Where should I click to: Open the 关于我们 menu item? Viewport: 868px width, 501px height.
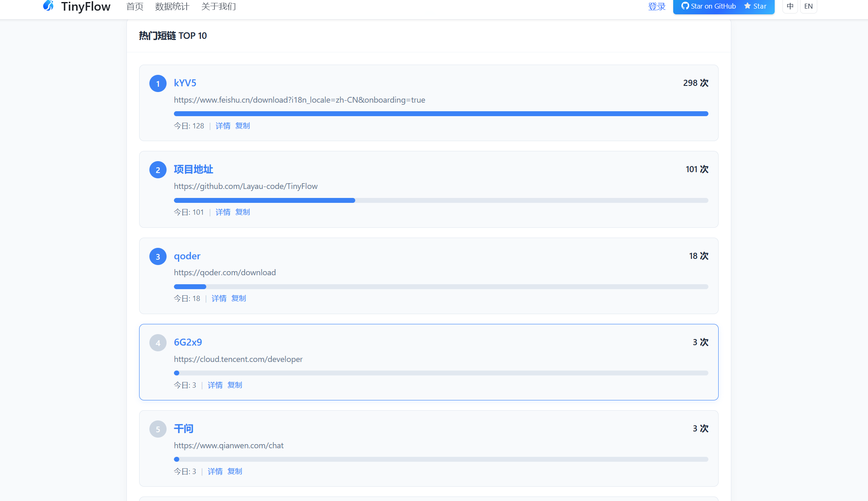tap(219, 7)
